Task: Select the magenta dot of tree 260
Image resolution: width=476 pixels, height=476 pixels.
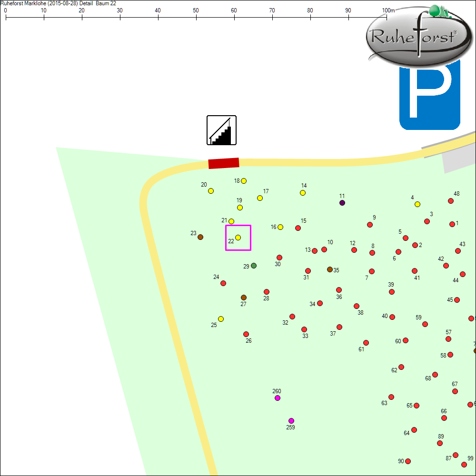Action: 278,398
